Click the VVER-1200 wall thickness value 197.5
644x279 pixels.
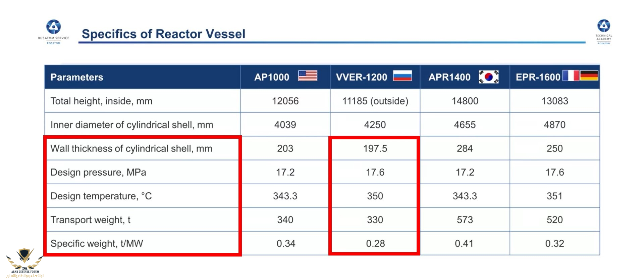[x=375, y=148]
